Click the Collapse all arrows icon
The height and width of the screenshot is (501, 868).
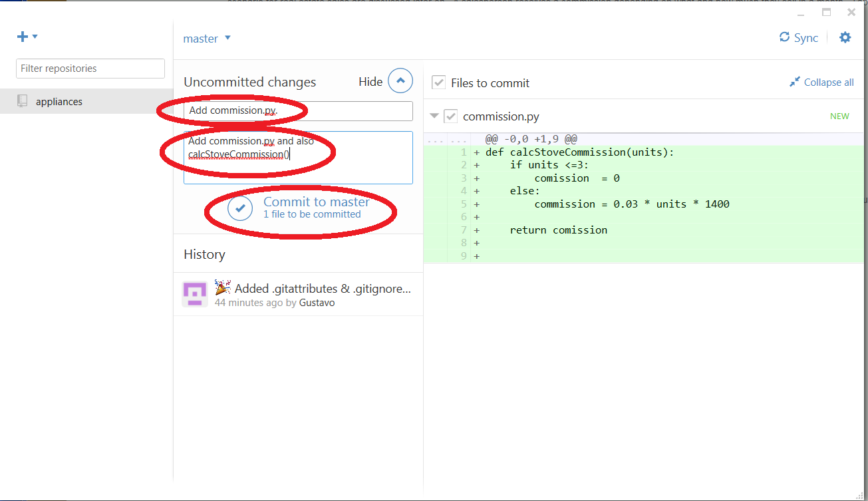[x=795, y=82]
